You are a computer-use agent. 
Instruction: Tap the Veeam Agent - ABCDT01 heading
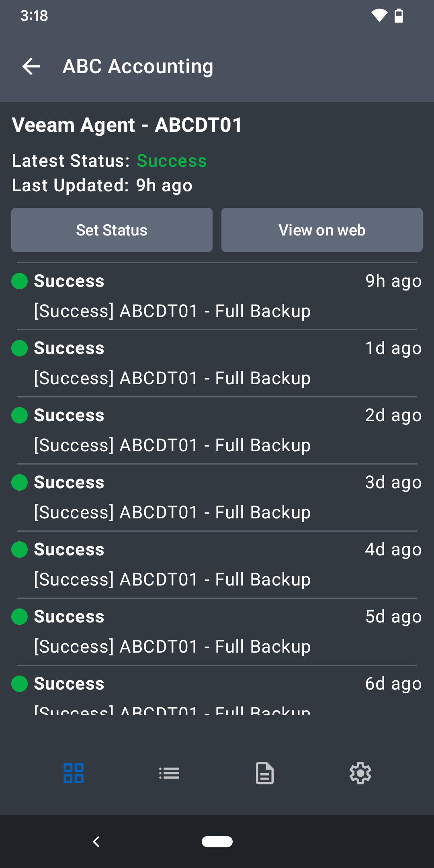click(127, 125)
